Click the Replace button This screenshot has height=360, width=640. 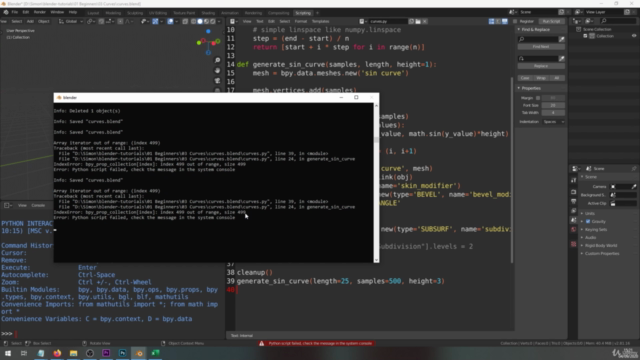(x=541, y=66)
